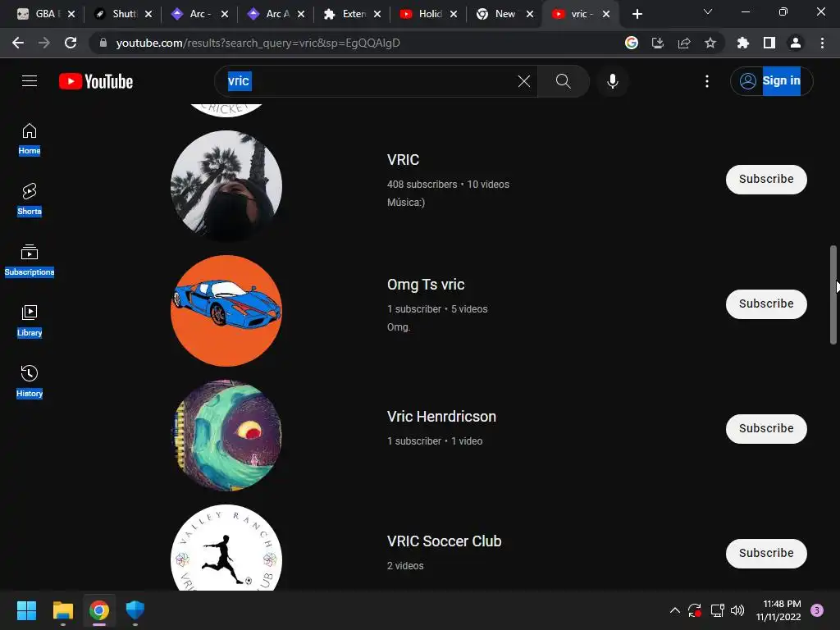Image resolution: width=840 pixels, height=630 pixels.
Task: Open the clock and date panel
Action: pos(778,610)
